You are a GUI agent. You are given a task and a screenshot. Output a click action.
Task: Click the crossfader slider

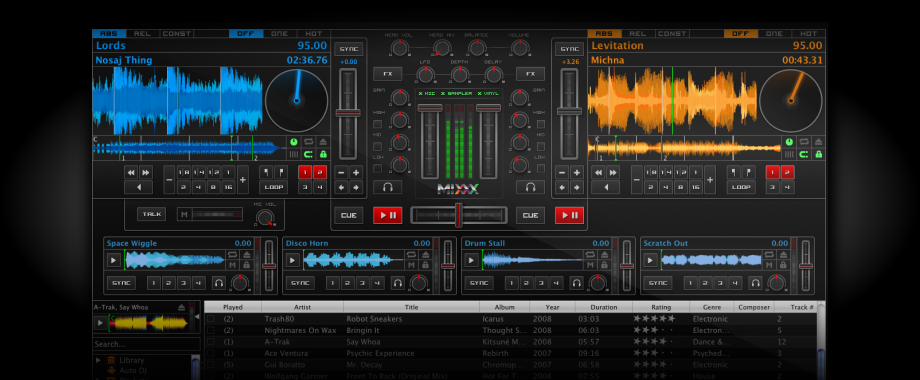click(x=459, y=215)
